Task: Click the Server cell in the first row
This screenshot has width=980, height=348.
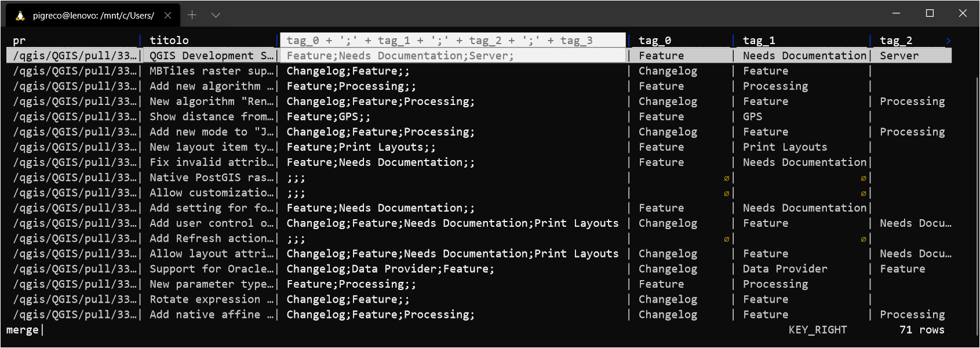Action: (899, 56)
